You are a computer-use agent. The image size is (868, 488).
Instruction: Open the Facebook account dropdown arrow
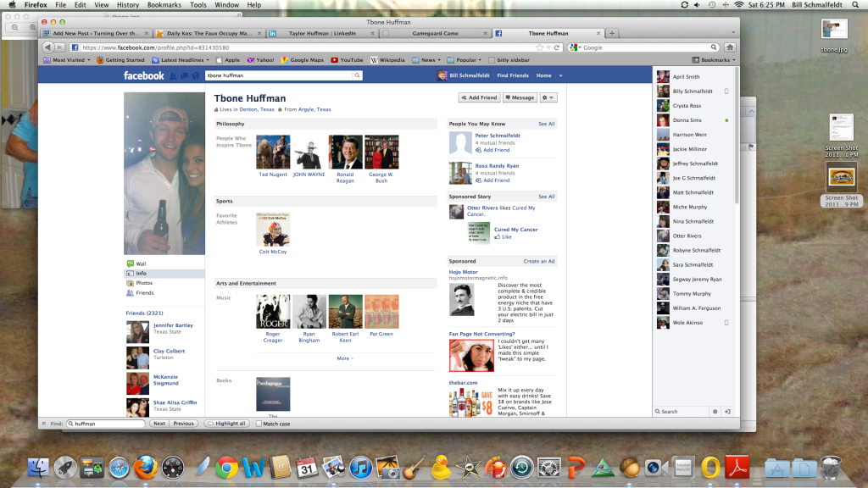[560, 75]
